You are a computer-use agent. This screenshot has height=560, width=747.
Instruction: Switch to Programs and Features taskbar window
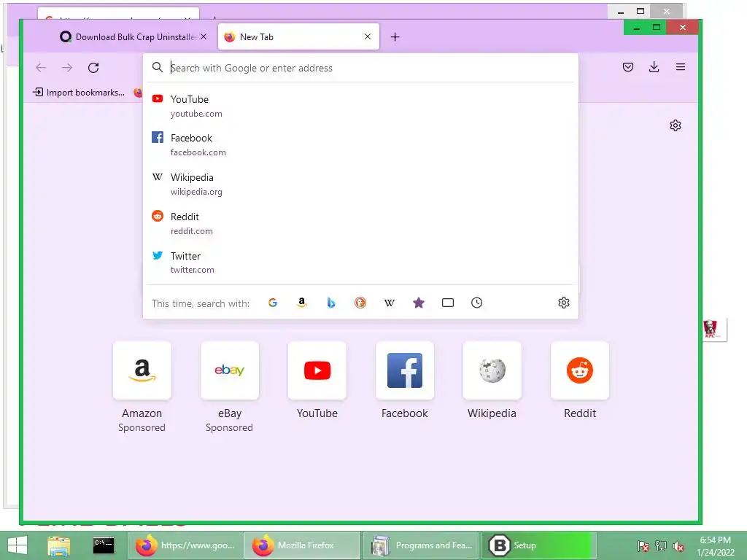[421, 545]
